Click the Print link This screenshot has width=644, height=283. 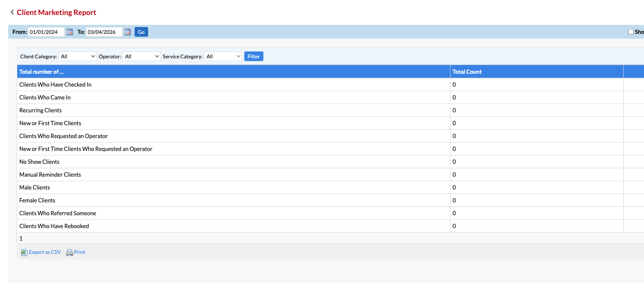click(79, 252)
